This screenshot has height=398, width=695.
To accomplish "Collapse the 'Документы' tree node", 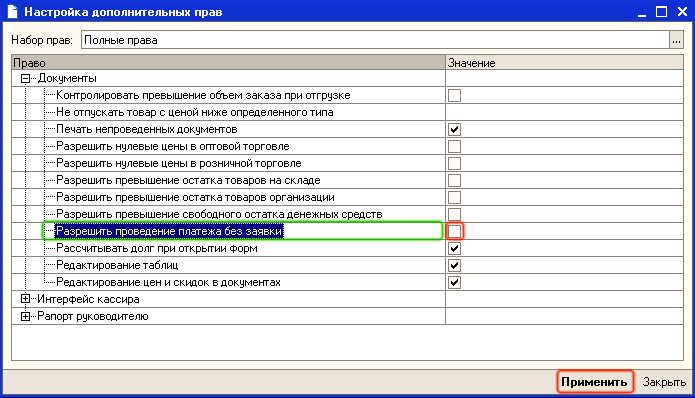I will click(x=25, y=78).
